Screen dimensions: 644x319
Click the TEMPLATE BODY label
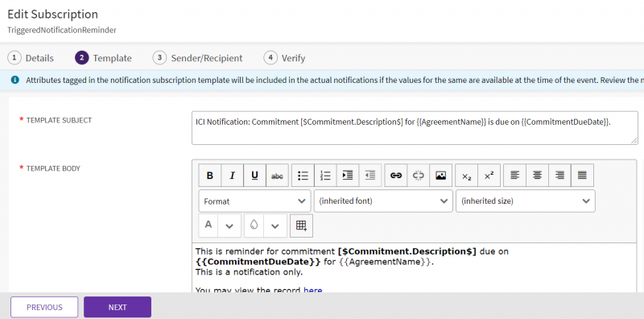click(53, 168)
